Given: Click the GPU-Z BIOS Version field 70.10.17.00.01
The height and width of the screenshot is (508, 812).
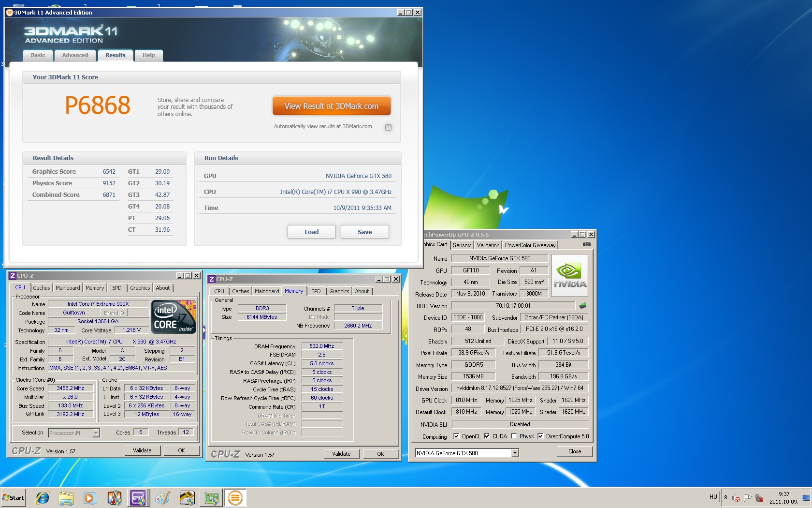Looking at the screenshot, I should [x=513, y=306].
